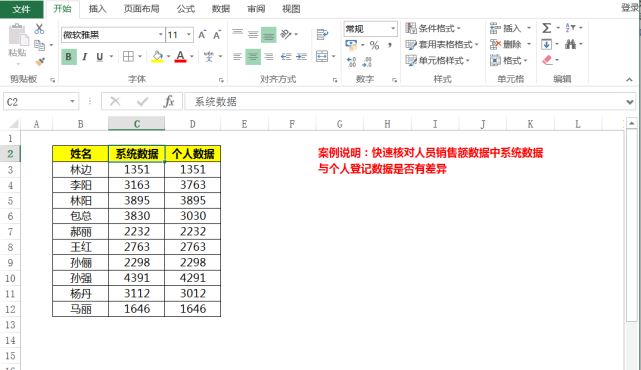The height and width of the screenshot is (370, 641).
Task: Cut selection with the scissors icon
Action: pyautogui.click(x=39, y=29)
